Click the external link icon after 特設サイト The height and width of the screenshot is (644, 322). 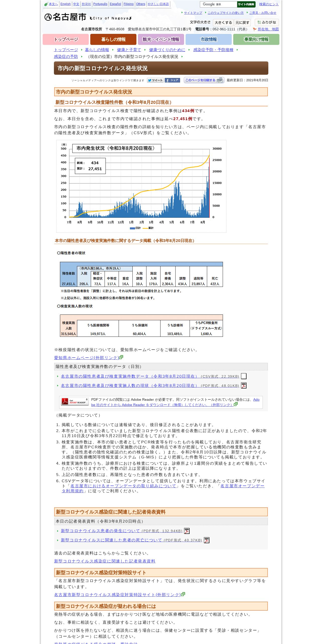(x=183, y=594)
